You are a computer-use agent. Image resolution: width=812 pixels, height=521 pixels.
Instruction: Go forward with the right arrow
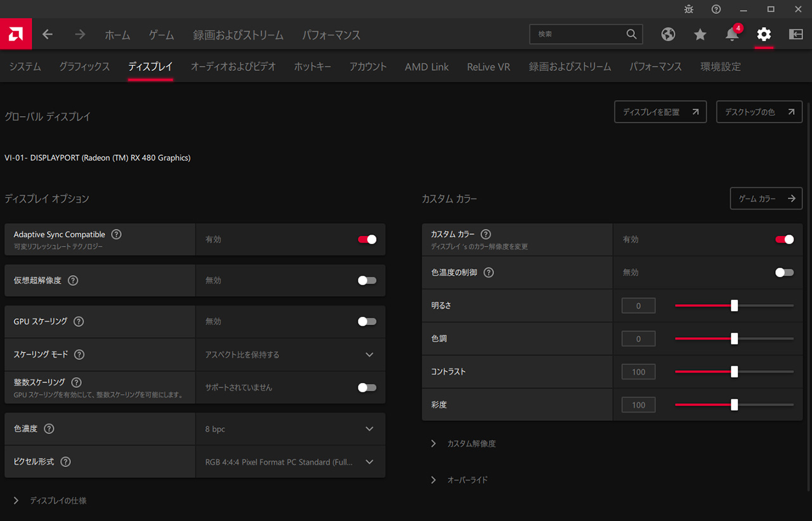[x=80, y=34]
